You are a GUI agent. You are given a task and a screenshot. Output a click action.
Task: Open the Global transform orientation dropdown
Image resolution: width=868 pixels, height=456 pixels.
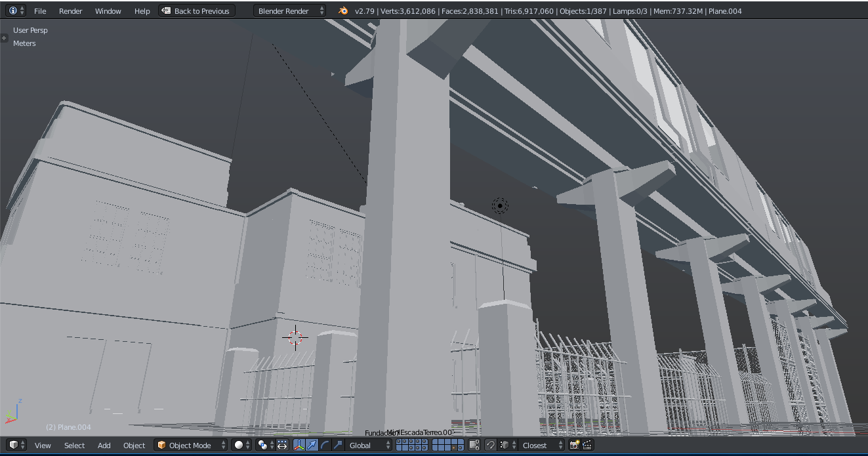[369, 445]
